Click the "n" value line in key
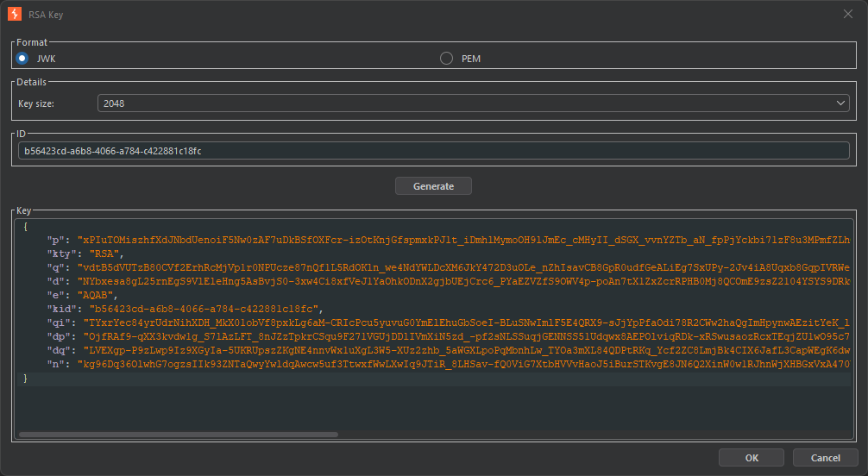The width and height of the screenshot is (868, 476). coord(449,364)
